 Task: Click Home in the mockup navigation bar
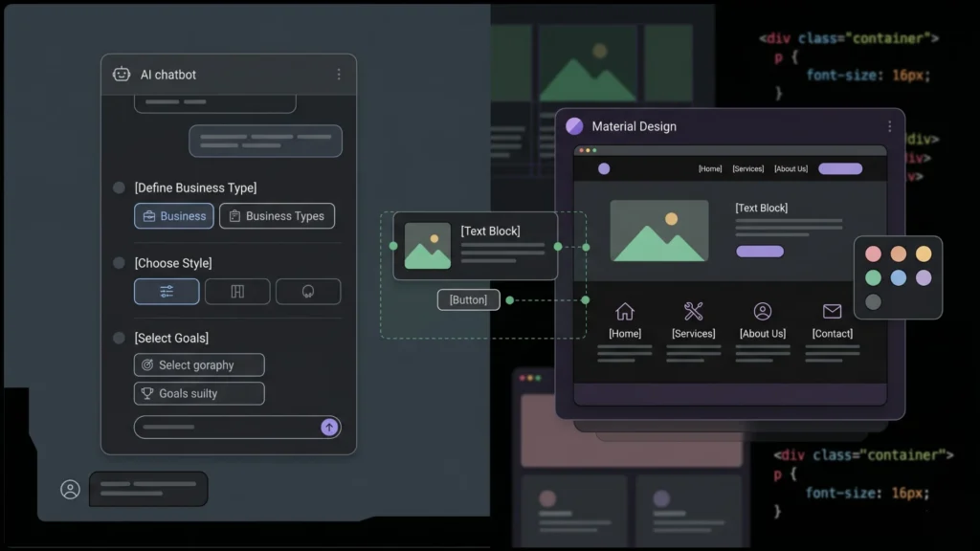[x=710, y=167]
